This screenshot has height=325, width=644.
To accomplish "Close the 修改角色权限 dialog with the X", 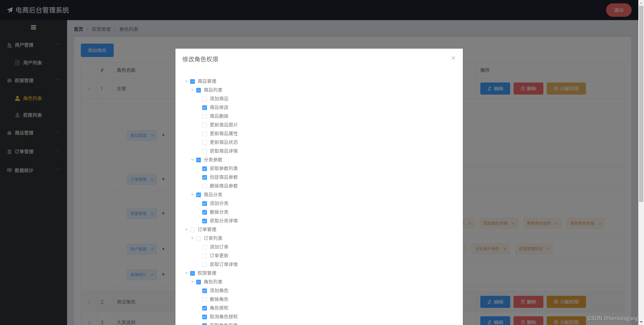I will coord(453,58).
